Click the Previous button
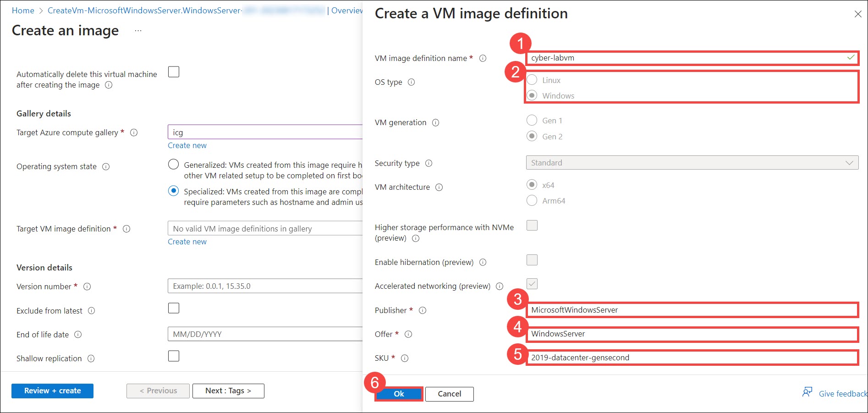 (x=158, y=391)
